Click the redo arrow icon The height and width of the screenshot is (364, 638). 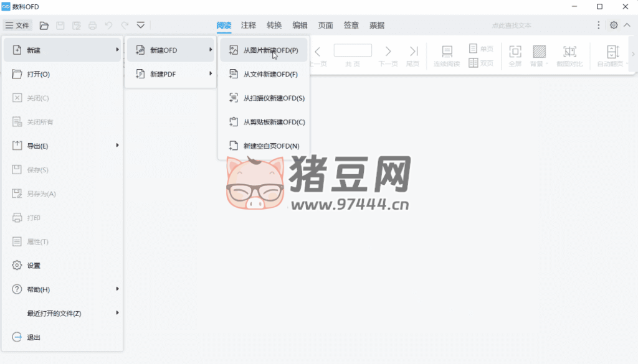(x=125, y=26)
